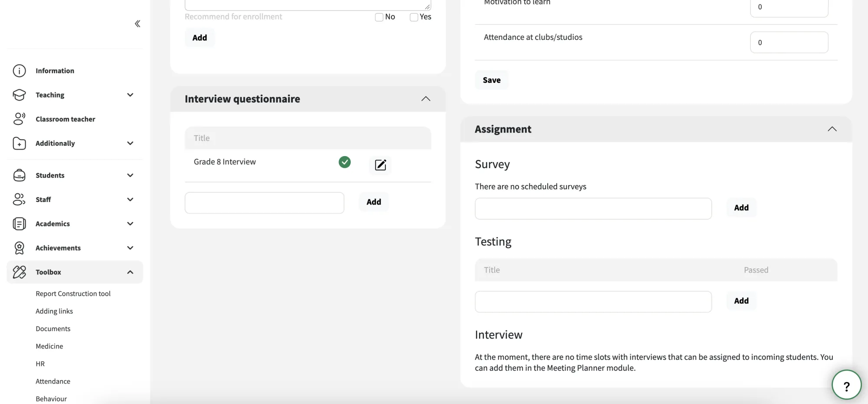Click the Students backpack icon
This screenshot has height=404, width=868.
coord(19,175)
